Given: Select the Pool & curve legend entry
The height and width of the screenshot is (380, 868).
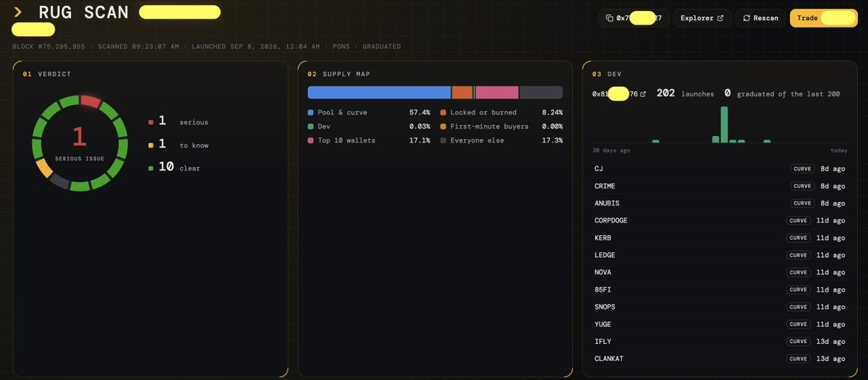Looking at the screenshot, I should pyautogui.click(x=369, y=113).
